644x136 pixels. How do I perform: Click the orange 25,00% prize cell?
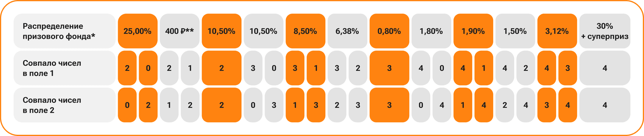pyautogui.click(x=138, y=31)
